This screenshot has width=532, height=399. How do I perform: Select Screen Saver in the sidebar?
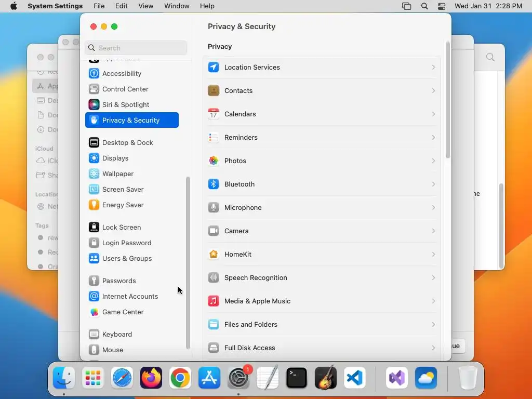(x=132, y=189)
